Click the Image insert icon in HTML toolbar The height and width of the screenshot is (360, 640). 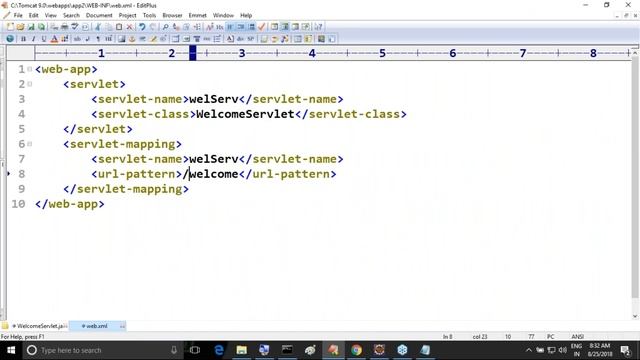point(122,39)
